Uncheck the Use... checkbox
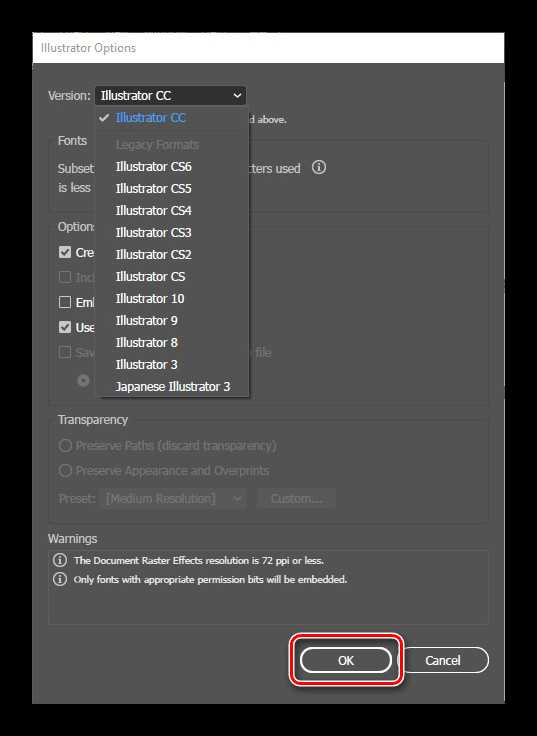 click(x=65, y=327)
